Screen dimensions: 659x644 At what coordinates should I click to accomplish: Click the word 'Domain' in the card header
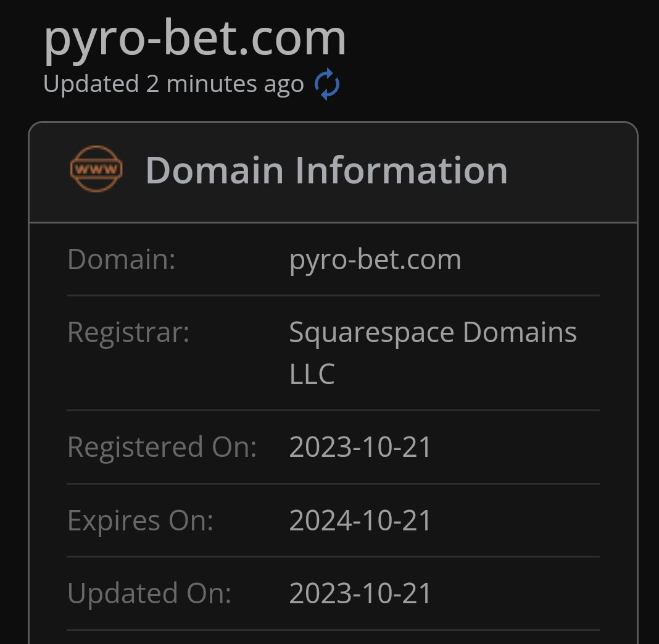click(214, 170)
